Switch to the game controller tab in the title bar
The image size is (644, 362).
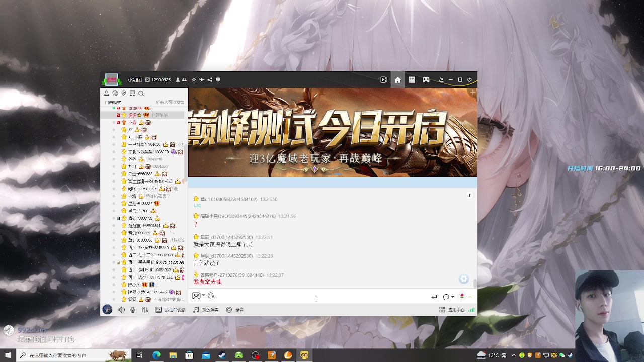(426, 80)
